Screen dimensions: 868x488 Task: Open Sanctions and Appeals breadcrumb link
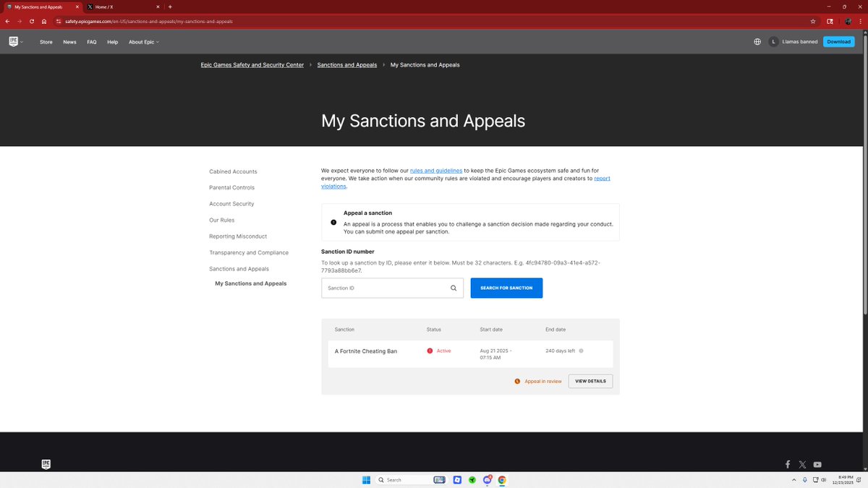(347, 65)
